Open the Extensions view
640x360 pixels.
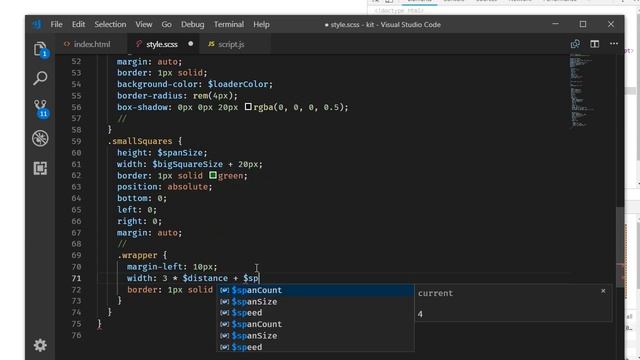point(40,168)
